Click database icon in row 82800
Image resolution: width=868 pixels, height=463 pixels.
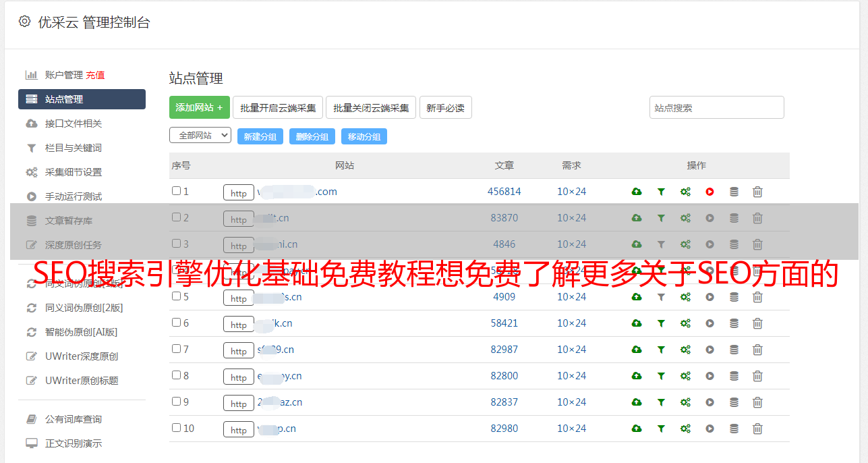tap(734, 376)
